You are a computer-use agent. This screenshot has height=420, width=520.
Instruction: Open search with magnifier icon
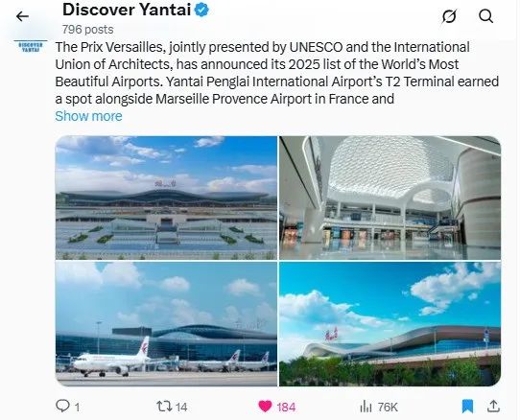tap(485, 16)
